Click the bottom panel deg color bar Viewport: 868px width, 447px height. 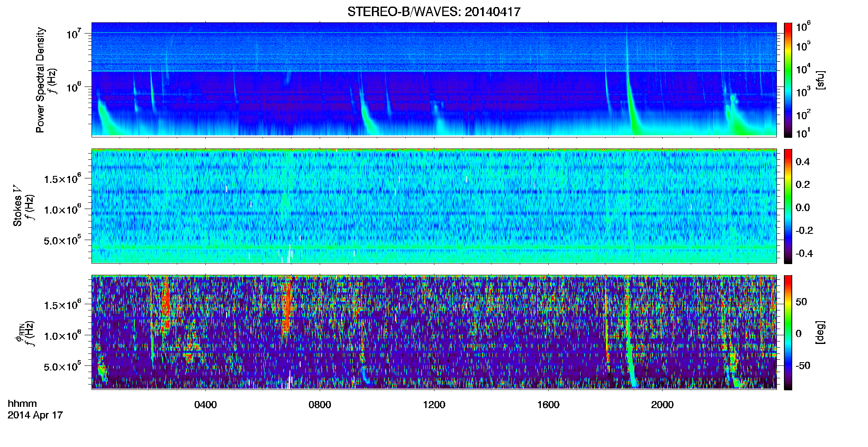click(x=788, y=332)
